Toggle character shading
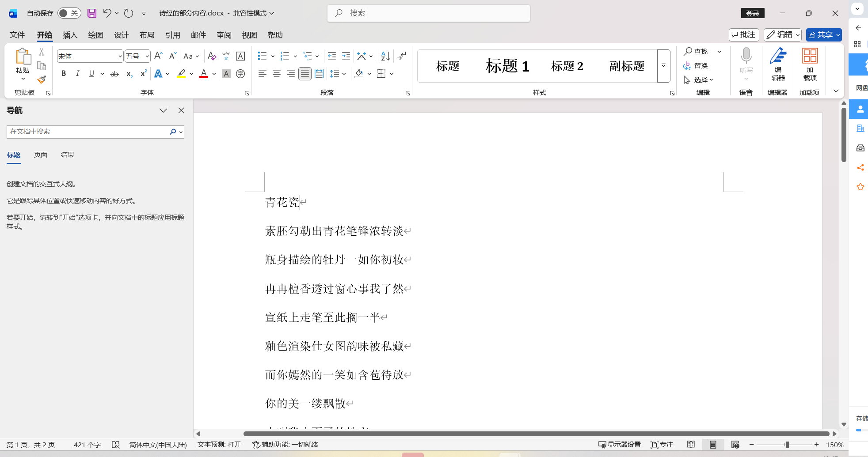Image resolution: width=868 pixels, height=457 pixels. tap(226, 74)
